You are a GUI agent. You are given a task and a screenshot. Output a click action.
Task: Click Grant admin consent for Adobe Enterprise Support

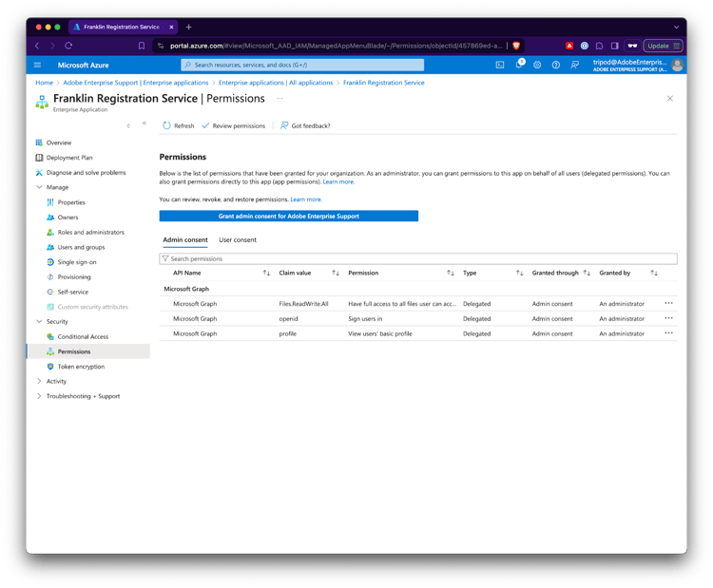[288, 216]
